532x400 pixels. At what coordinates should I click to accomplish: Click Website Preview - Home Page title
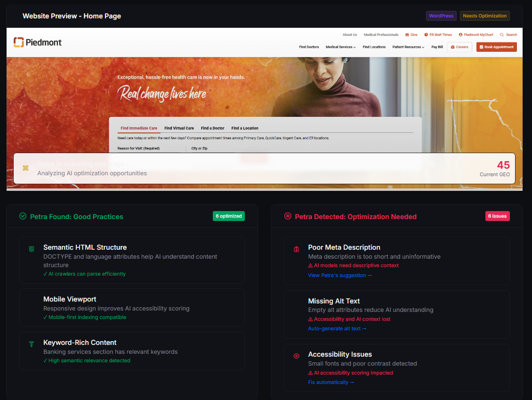tap(72, 16)
